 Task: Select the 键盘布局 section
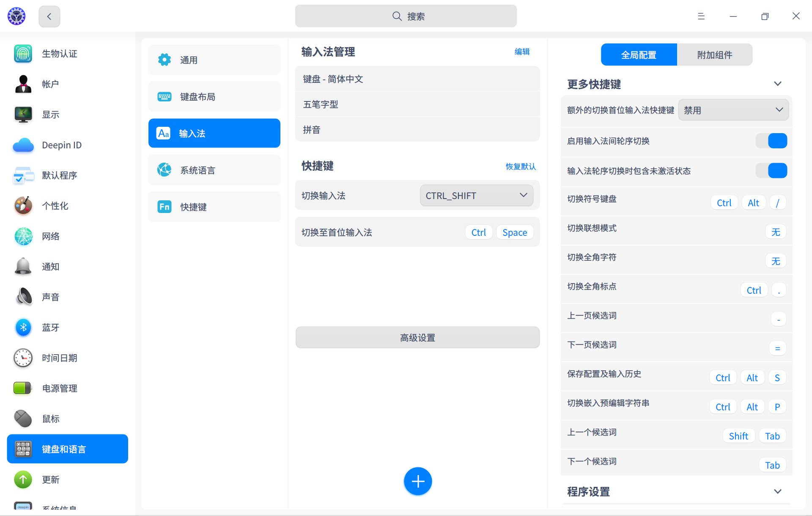coord(214,96)
